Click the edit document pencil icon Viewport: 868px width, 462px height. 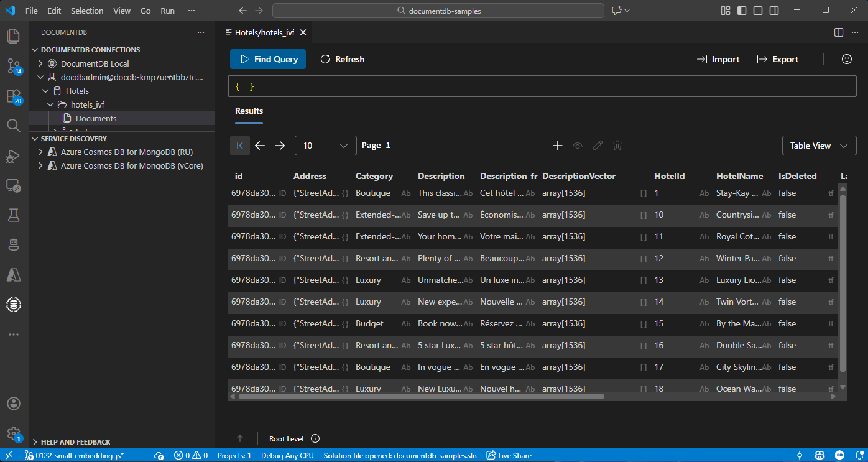pos(598,146)
